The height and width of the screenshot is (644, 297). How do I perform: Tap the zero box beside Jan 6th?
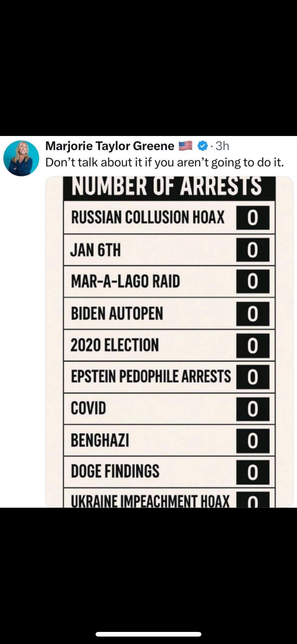pos(252,250)
